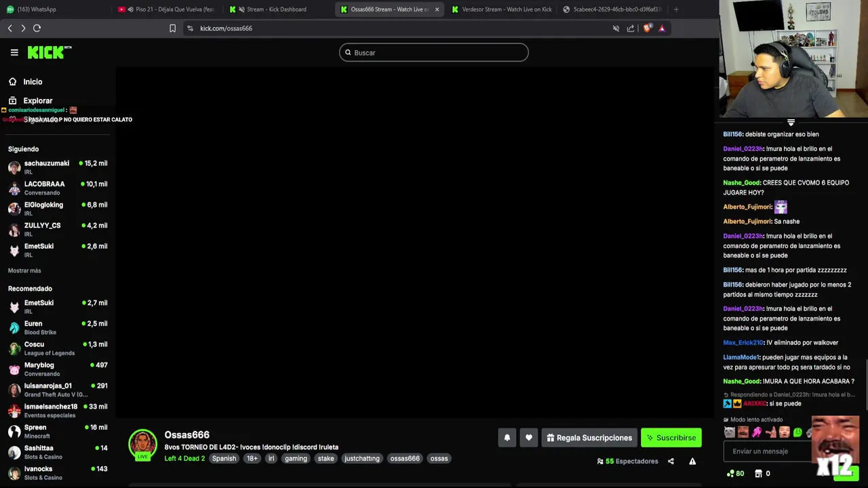Screen dimensions: 868x488
Task: Click the Buscar search field
Action: tap(434, 52)
